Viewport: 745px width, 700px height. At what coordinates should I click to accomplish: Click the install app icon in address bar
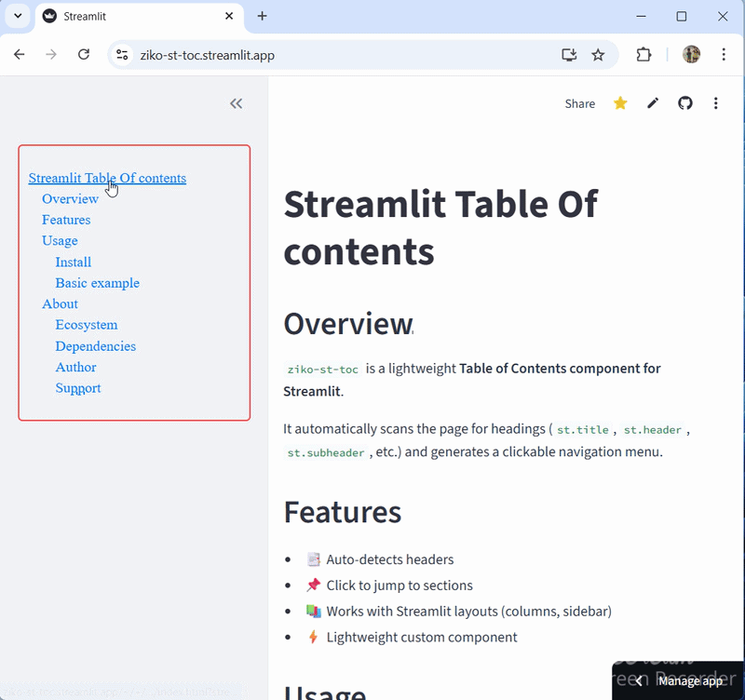coord(569,55)
